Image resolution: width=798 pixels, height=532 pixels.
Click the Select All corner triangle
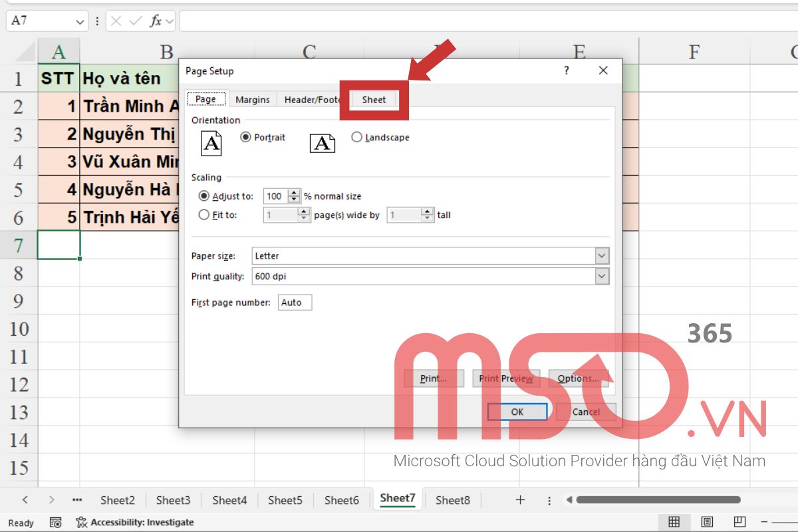click(x=25, y=52)
